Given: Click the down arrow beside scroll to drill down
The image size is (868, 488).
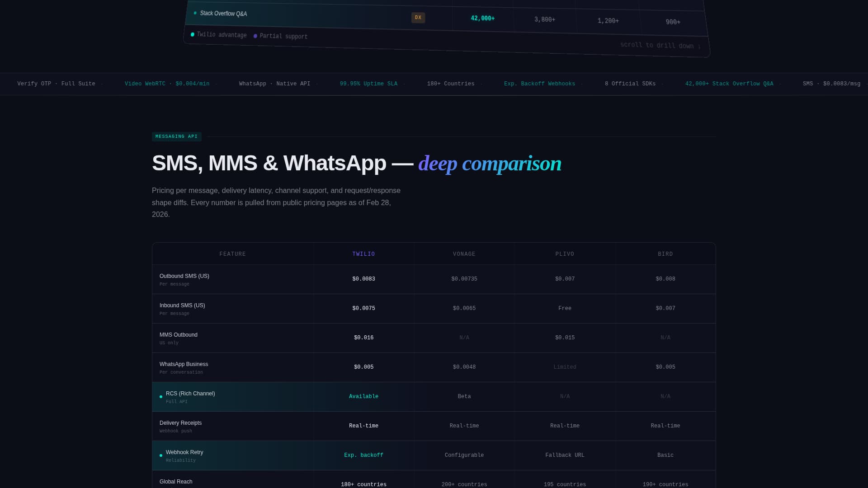Looking at the screenshot, I should 699,47.
